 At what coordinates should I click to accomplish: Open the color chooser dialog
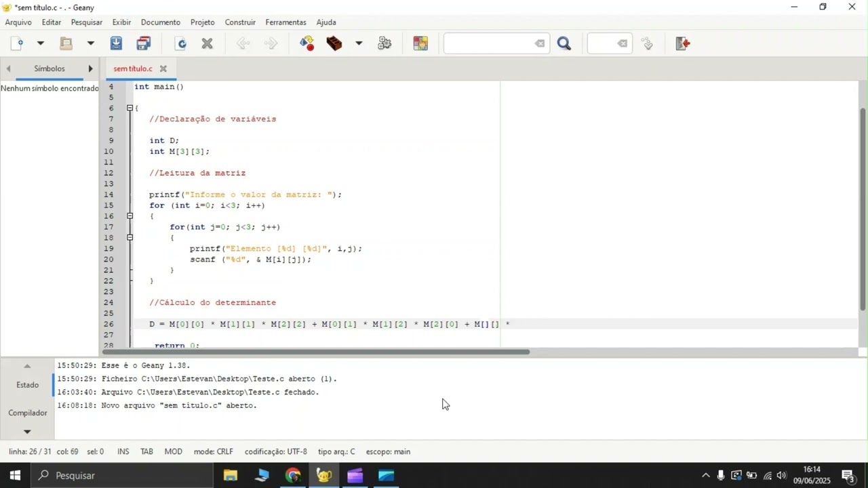click(x=420, y=43)
